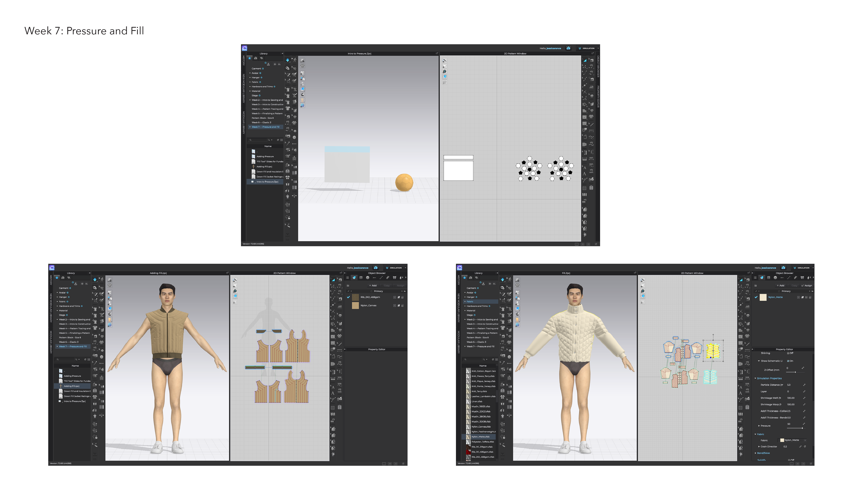Open Nylon_Matte fabric dropdown in Property Editor
The image size is (868, 488).
805,441
